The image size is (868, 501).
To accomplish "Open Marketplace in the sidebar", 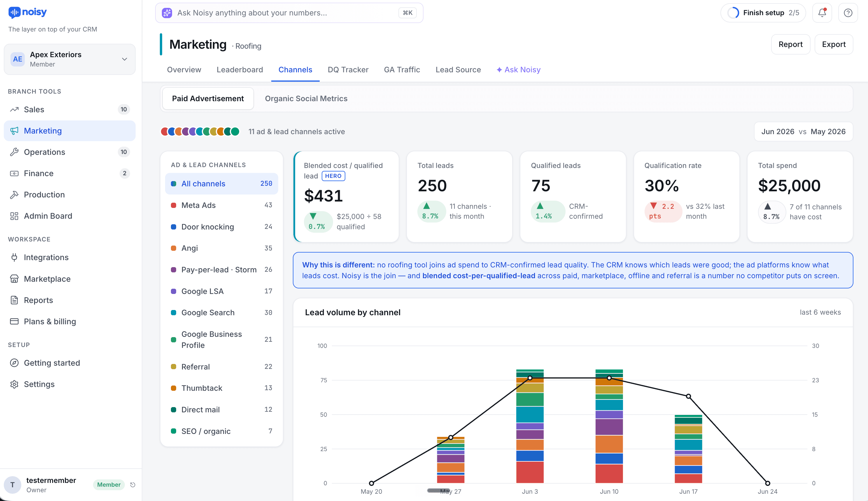I will point(69,279).
